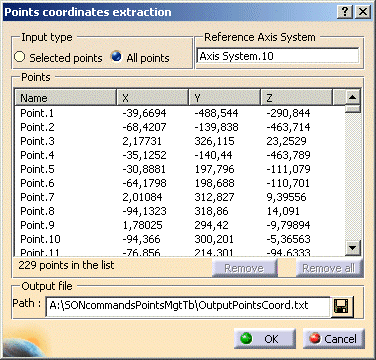This screenshot has height=360, width=376.
Task: Click the Z column header
Action: [297, 98]
